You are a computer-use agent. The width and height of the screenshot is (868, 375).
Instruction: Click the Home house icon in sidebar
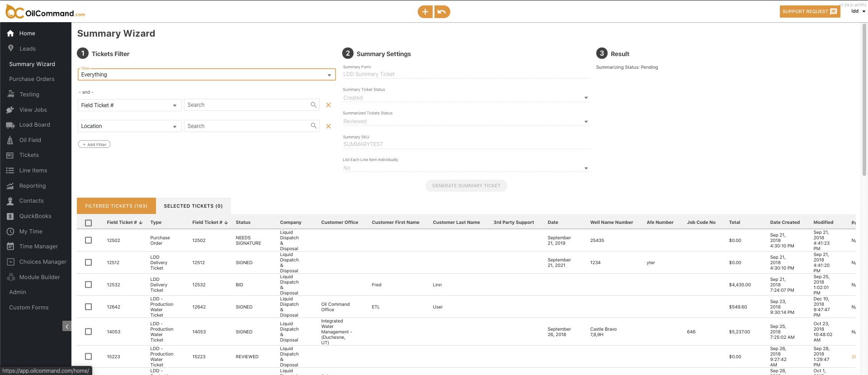pos(10,33)
